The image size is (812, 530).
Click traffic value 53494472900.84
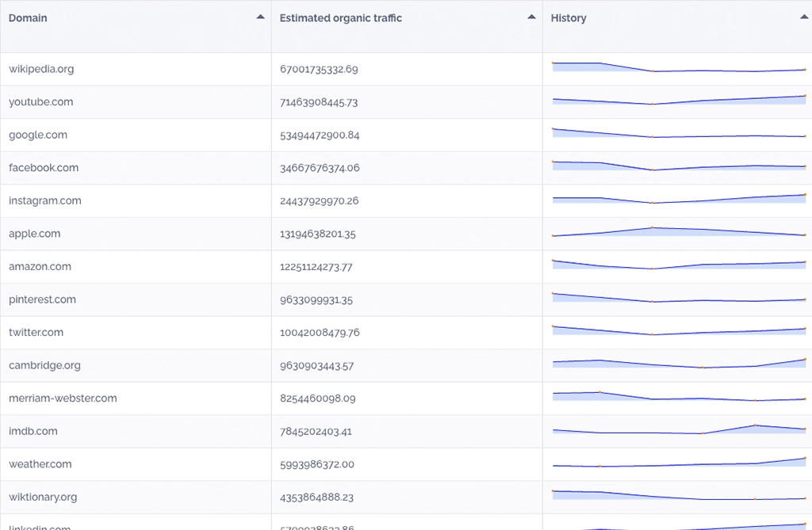(320, 135)
